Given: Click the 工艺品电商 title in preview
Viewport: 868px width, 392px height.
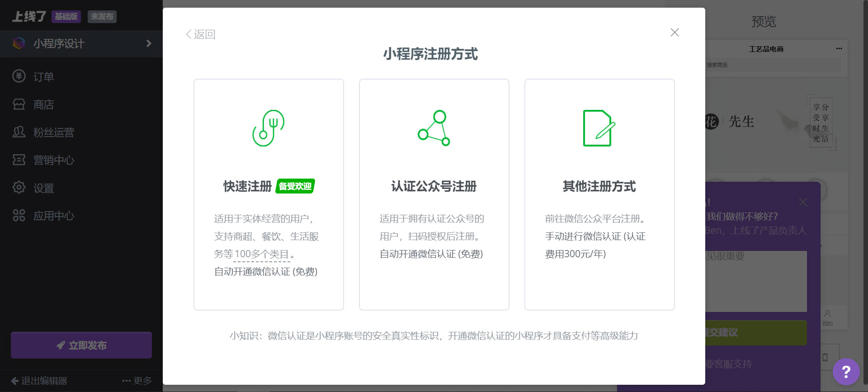Looking at the screenshot, I should point(766,49).
